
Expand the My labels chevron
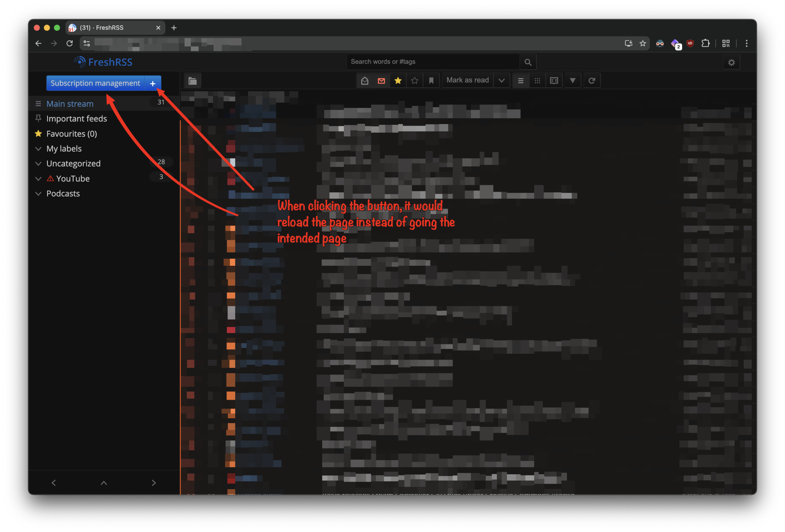click(38, 149)
